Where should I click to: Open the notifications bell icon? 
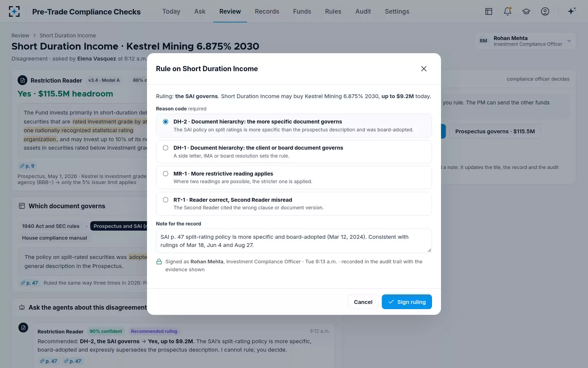point(508,11)
